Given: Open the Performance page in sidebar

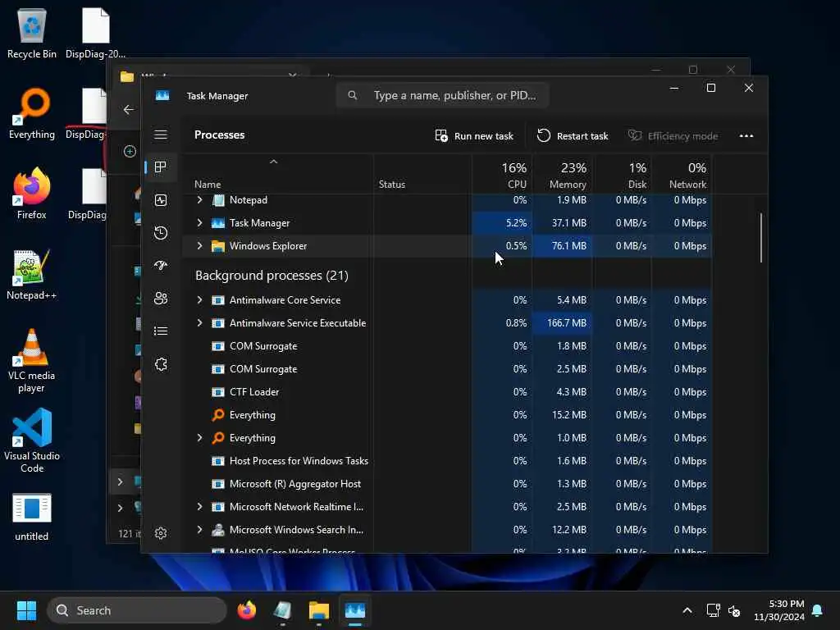Looking at the screenshot, I should [161, 200].
